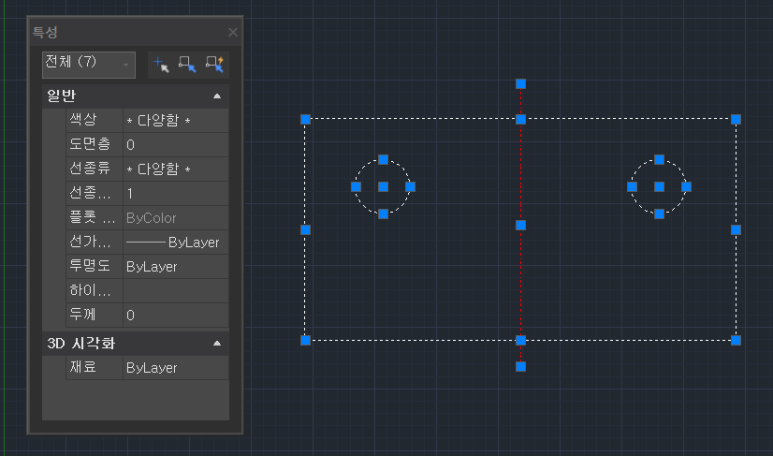The height and width of the screenshot is (456, 773).
Task: Open Quick Select from the Properties palette
Action: pyautogui.click(x=214, y=64)
